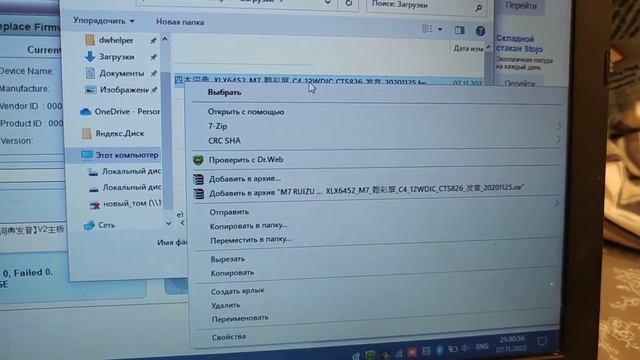640x360 pixels.
Task: Choose Удалить in the context menu
Action: coord(225,305)
